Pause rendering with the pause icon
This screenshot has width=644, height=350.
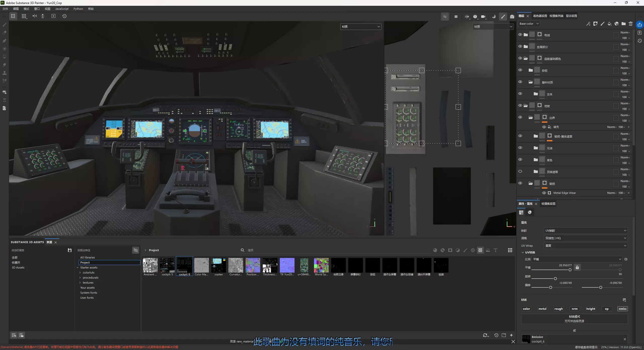[456, 17]
